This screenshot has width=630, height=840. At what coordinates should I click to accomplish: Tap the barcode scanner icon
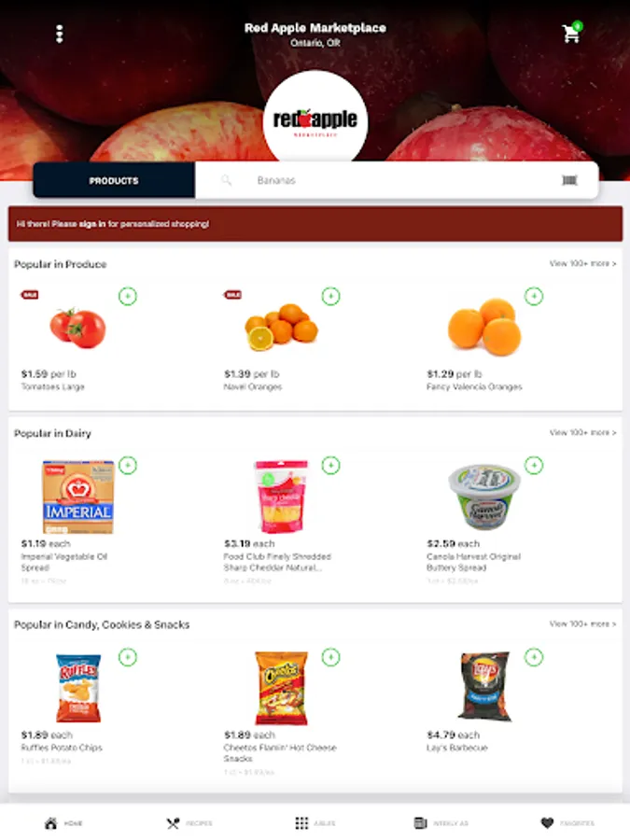(569, 180)
